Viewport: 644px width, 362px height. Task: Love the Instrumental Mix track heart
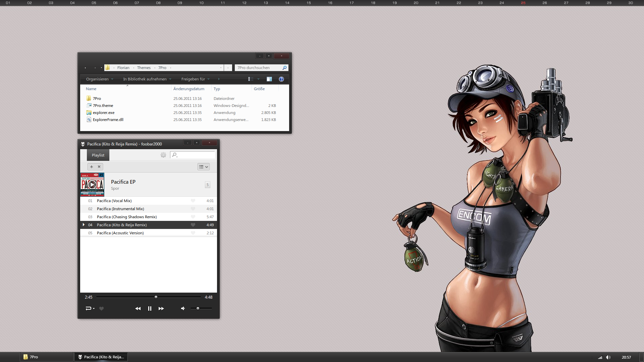pyautogui.click(x=193, y=209)
